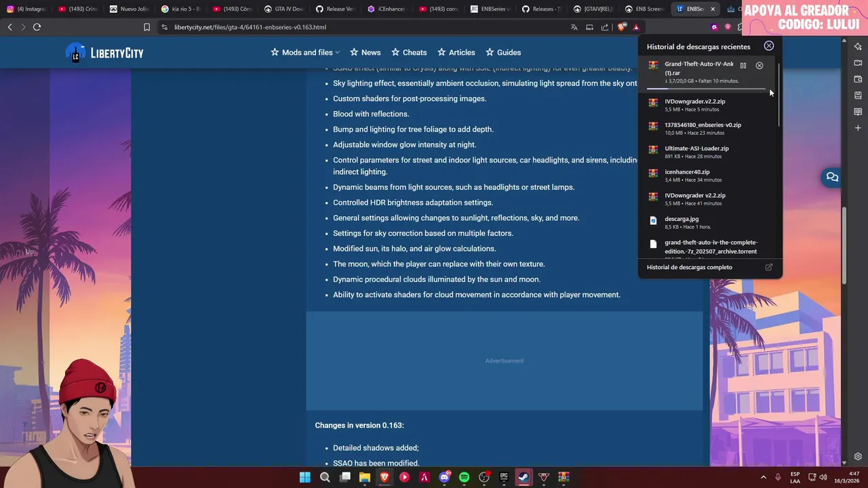Open Windows Start menu
Viewport: 868px width, 488px height.
pos(305,477)
